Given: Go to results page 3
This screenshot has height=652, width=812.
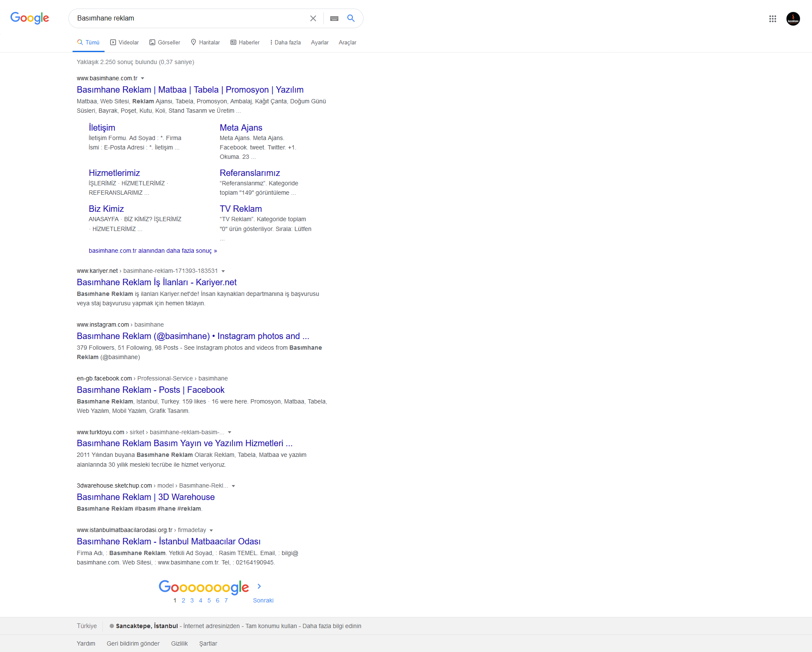Looking at the screenshot, I should tap(192, 600).
